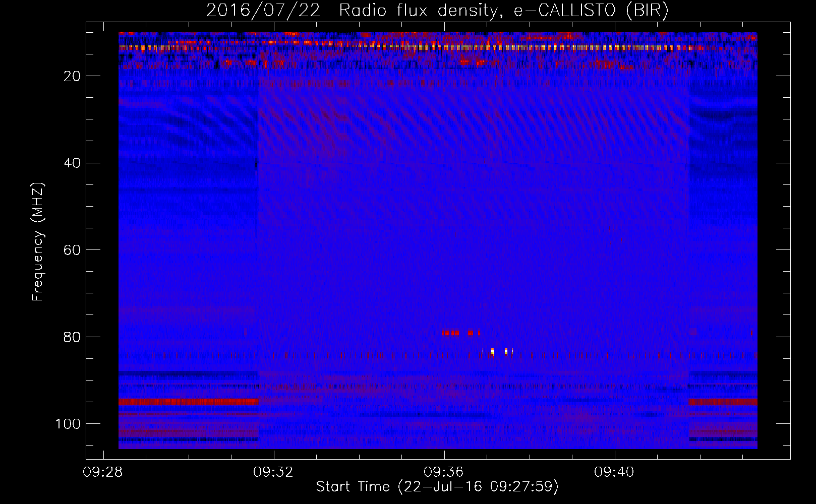Click the 'Start Time (22-Jul-16 09:27:59)' label
Image resolution: width=816 pixels, height=504 pixels.
(437, 487)
